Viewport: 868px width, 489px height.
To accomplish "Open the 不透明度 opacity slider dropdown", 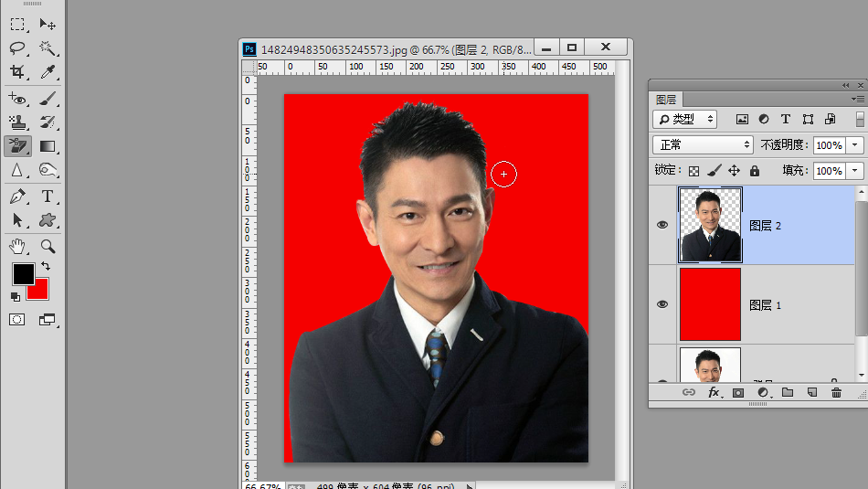I will 855,145.
